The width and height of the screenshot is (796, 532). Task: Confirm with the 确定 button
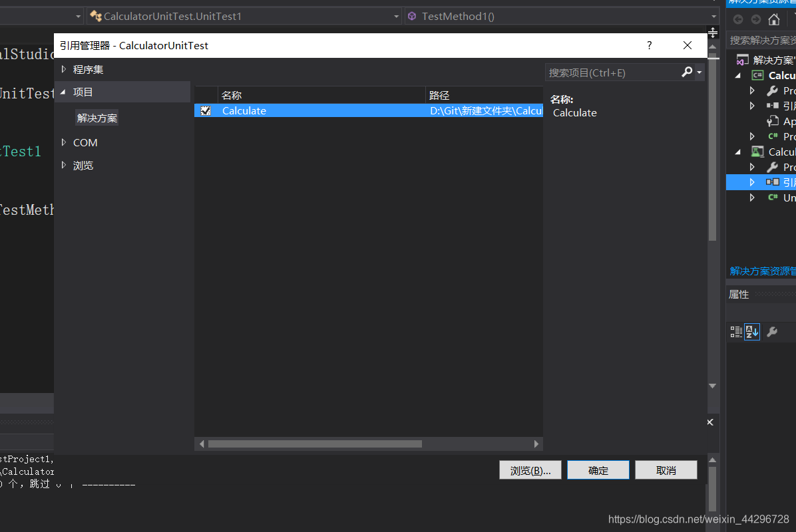pos(598,470)
